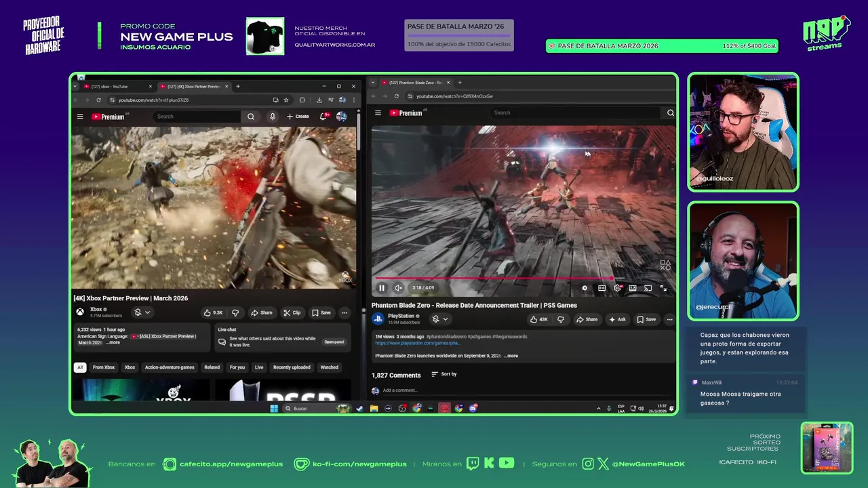Save the Xbox Partner Preview video
Image resolution: width=868 pixels, height=488 pixels.
321,312
